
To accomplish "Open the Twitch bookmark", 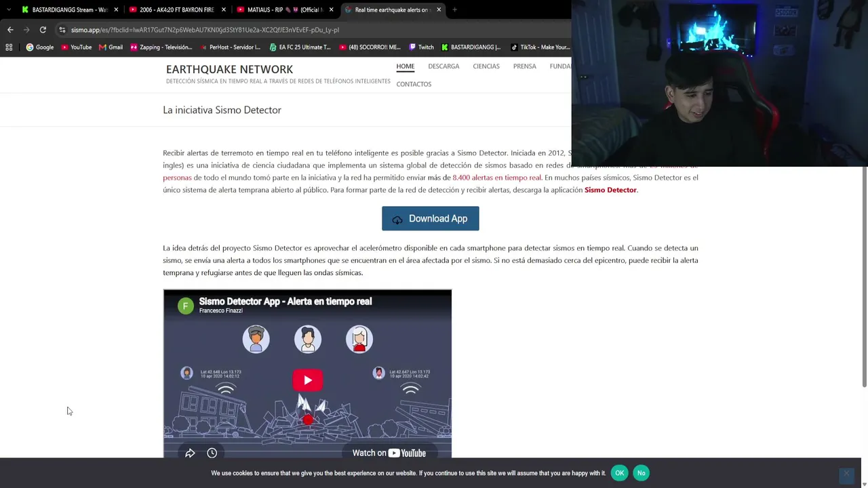I will pos(420,47).
